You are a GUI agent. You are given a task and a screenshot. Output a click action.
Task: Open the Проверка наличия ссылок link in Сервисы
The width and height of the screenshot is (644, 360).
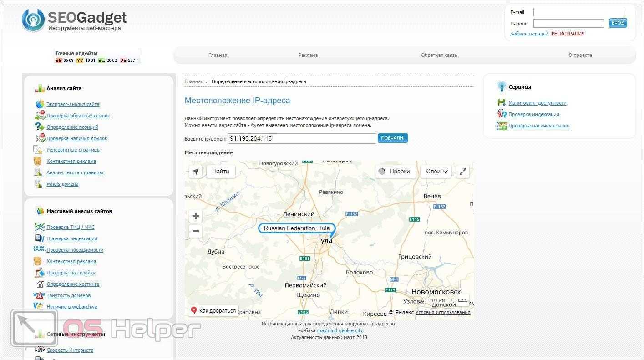tap(539, 126)
